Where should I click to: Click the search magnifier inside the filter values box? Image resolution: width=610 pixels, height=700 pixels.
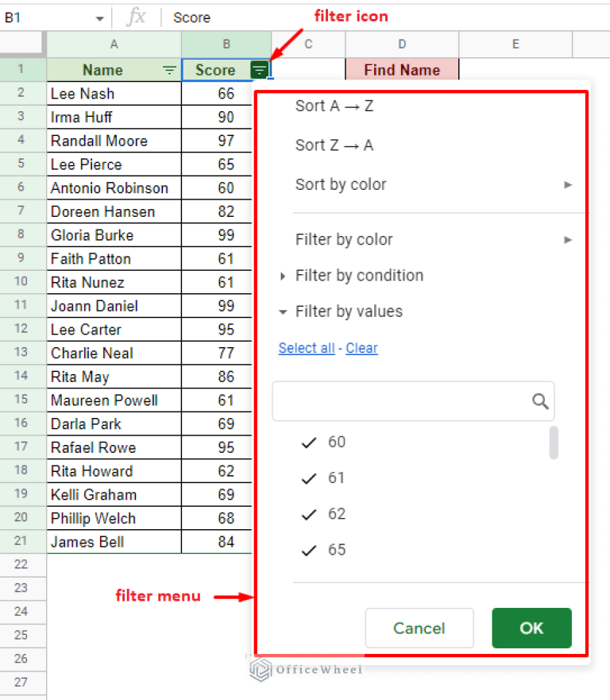tap(541, 401)
